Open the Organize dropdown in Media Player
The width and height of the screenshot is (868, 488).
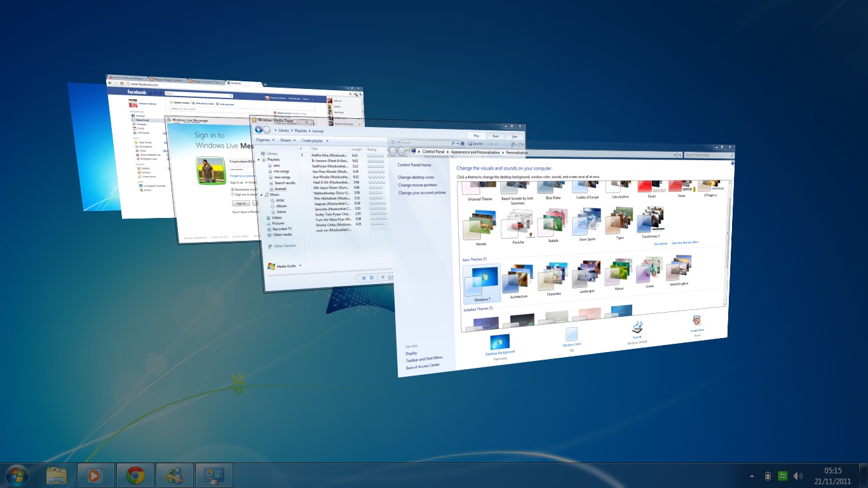(x=264, y=140)
